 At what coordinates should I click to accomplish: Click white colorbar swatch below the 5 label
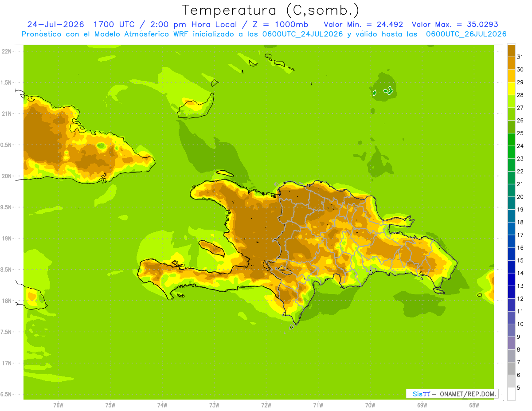(x=511, y=394)
